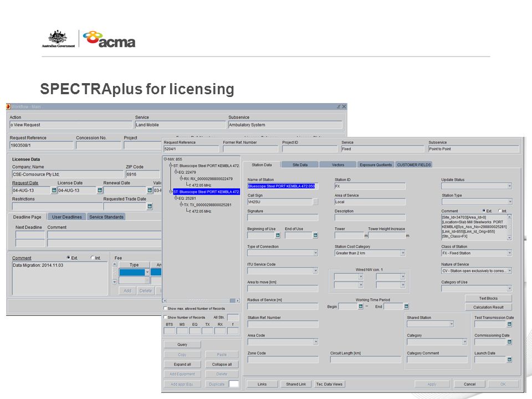Screen dimensions: 532x399
Task: Open calendar icon for Beginning of Use
Action: point(278,235)
